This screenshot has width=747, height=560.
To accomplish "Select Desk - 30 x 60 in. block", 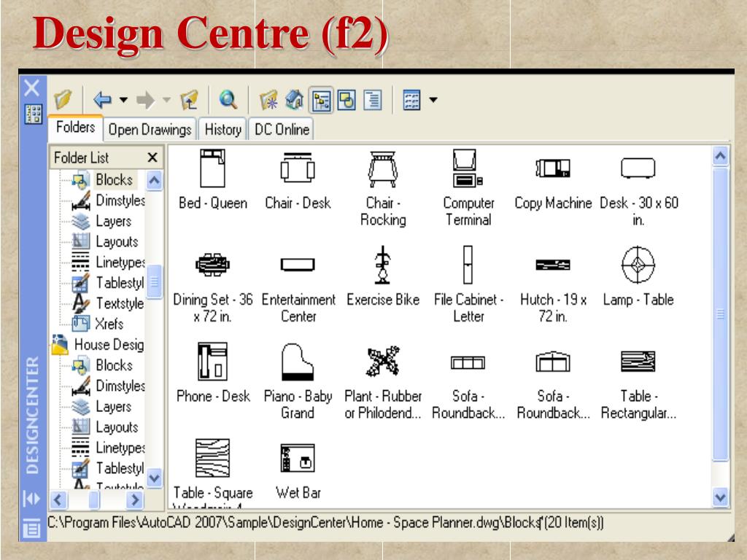I will (638, 190).
